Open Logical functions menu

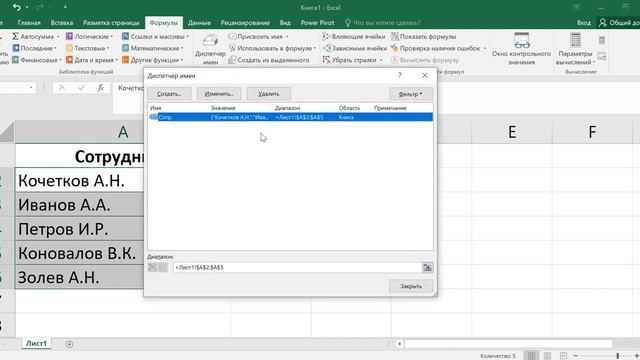point(89,36)
